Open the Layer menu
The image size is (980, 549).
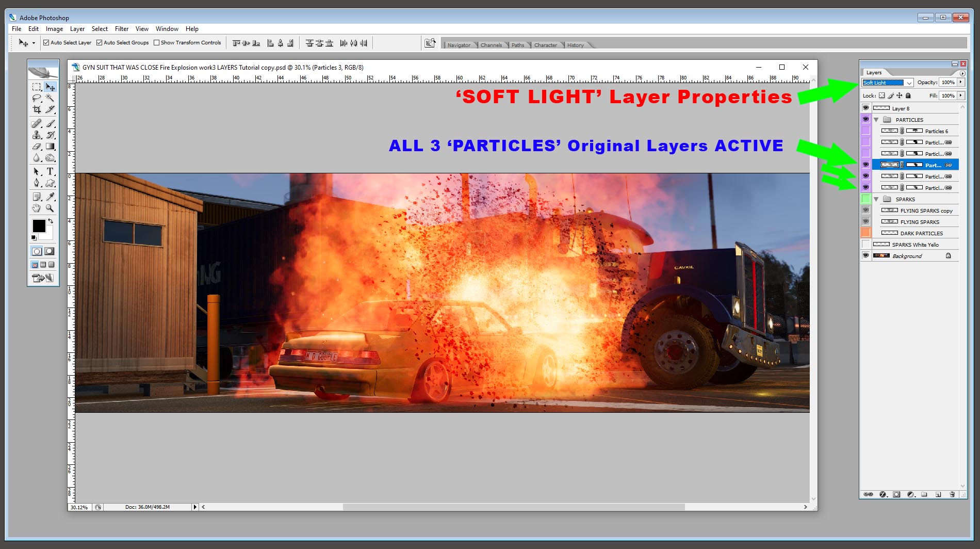tap(77, 29)
